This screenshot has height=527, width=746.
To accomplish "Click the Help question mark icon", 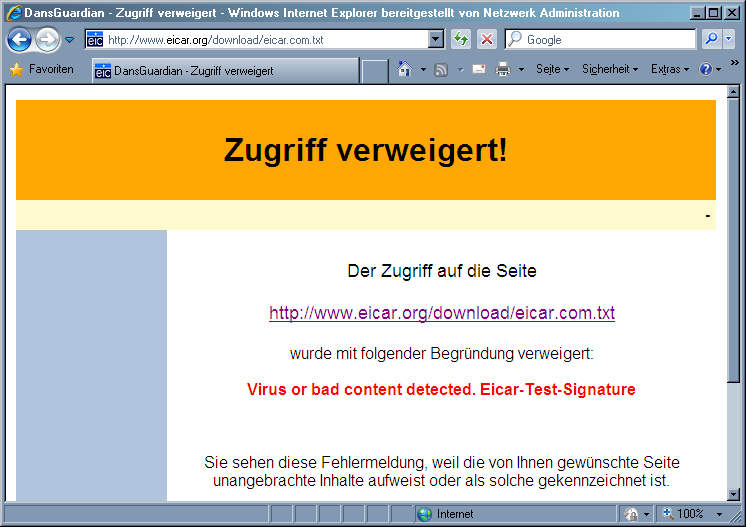I will click(x=705, y=70).
